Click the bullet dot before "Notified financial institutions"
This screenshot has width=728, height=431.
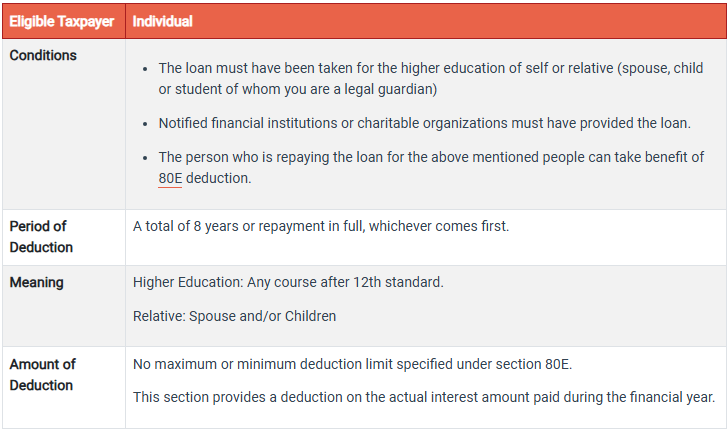click(x=146, y=124)
